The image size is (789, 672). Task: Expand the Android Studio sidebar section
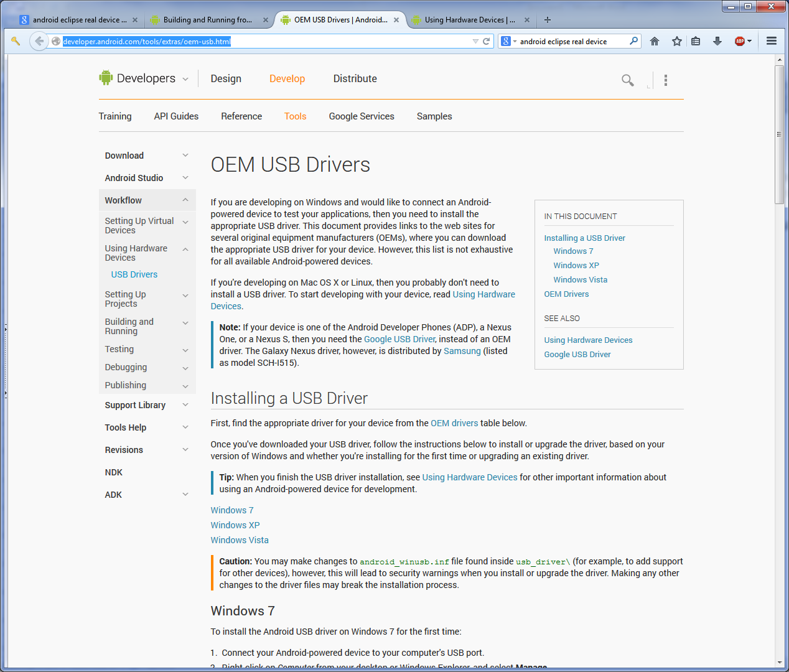tap(185, 177)
